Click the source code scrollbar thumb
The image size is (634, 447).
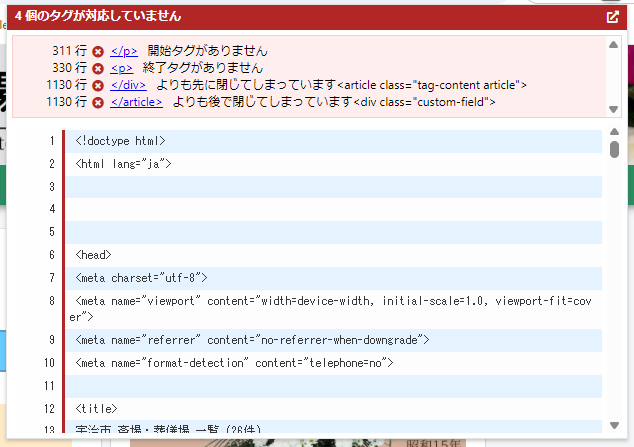[614, 149]
